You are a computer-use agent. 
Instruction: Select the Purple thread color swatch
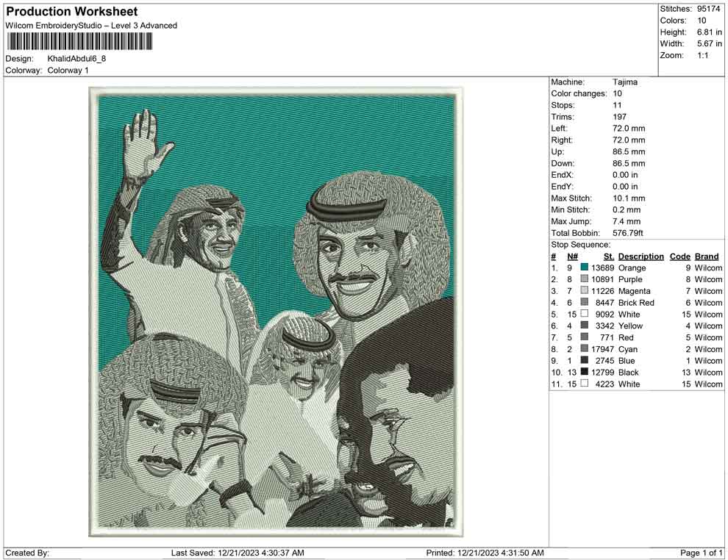(x=584, y=280)
